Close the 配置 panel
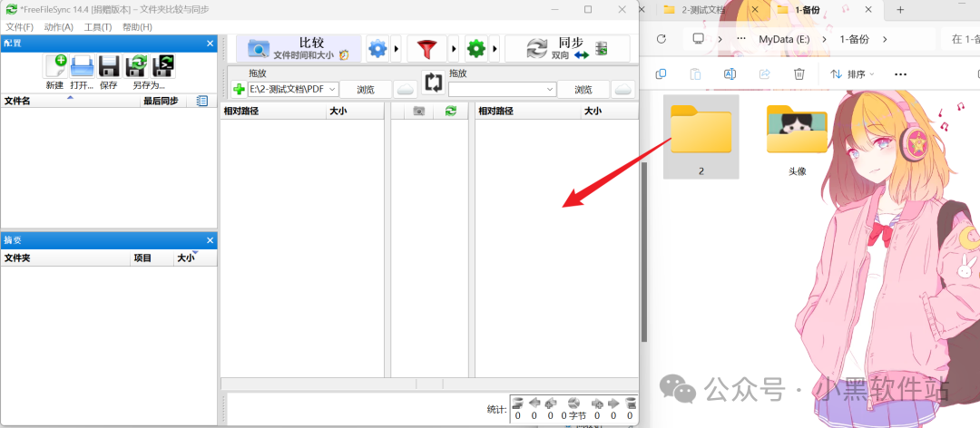 tap(210, 44)
